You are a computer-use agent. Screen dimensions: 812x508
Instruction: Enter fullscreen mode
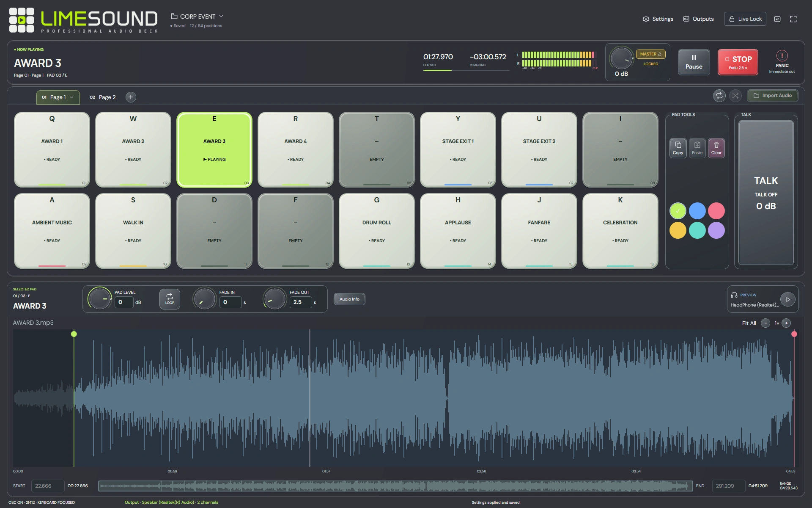(793, 19)
